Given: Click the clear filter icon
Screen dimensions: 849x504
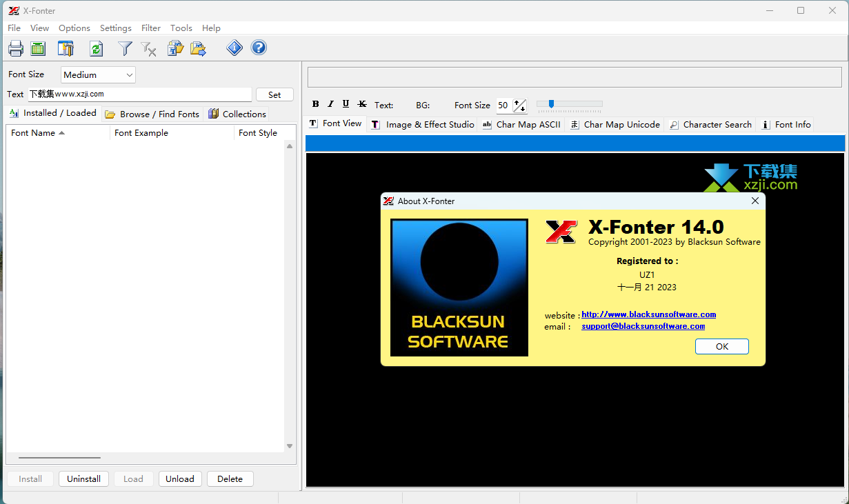Looking at the screenshot, I should (148, 48).
